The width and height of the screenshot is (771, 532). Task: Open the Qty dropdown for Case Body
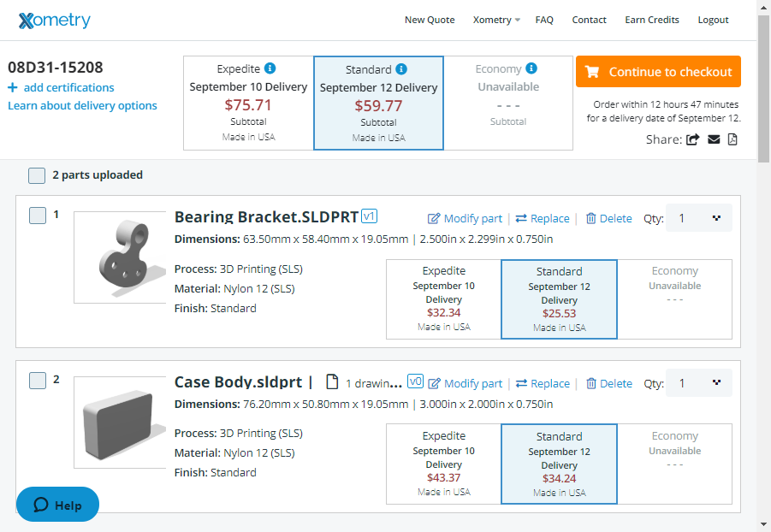tap(699, 383)
